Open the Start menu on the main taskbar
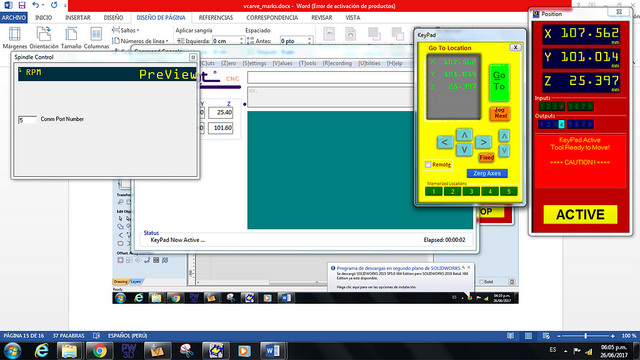This screenshot has width=640, height=360. (12, 351)
